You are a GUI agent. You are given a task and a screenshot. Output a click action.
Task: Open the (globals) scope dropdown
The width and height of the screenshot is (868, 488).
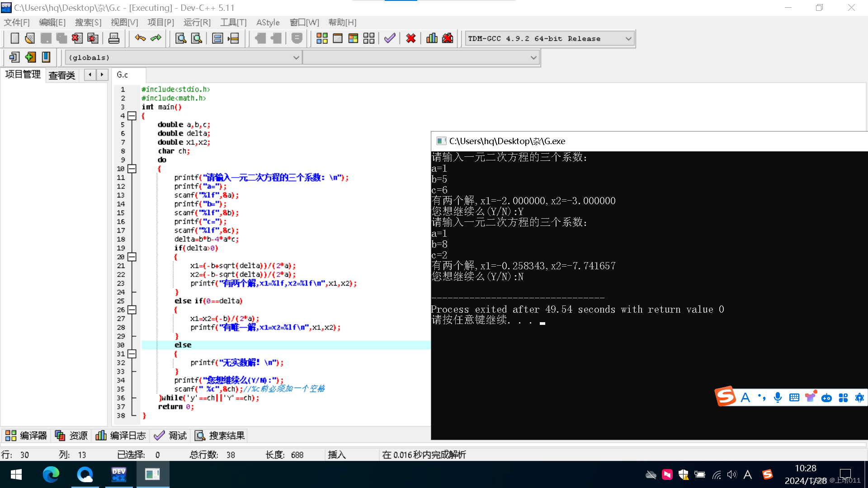(x=296, y=58)
